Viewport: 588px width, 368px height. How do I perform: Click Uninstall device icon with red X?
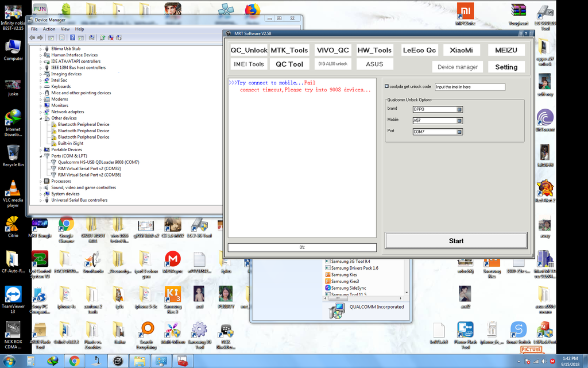(111, 37)
